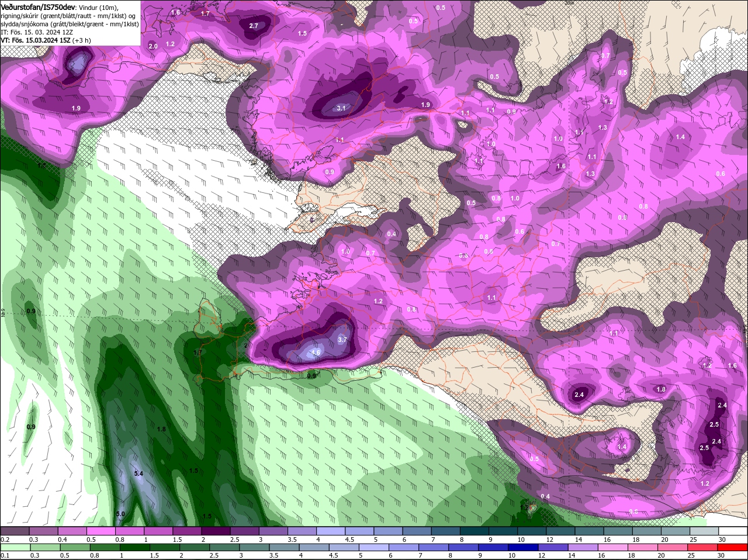This screenshot has width=748, height=560.
Task: Click the 3.1 snowfall value on the map
Action: click(342, 108)
